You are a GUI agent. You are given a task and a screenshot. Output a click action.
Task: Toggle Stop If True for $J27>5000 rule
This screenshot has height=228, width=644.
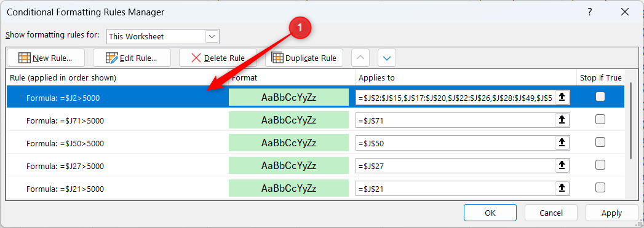tap(600, 165)
